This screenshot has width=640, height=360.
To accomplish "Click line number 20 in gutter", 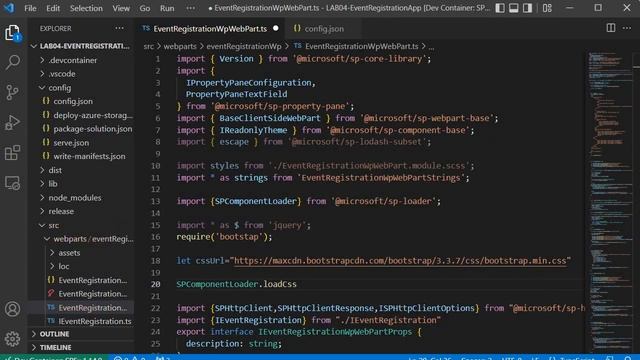I will coord(156,284).
